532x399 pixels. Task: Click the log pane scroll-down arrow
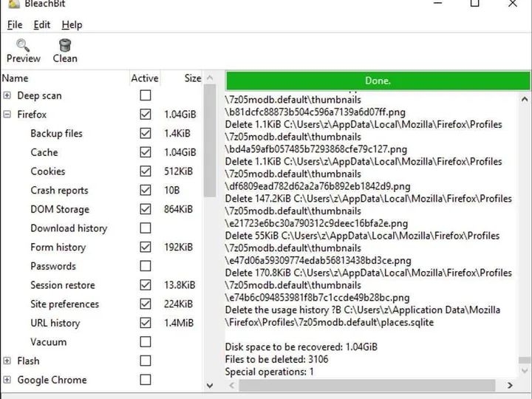525,370
